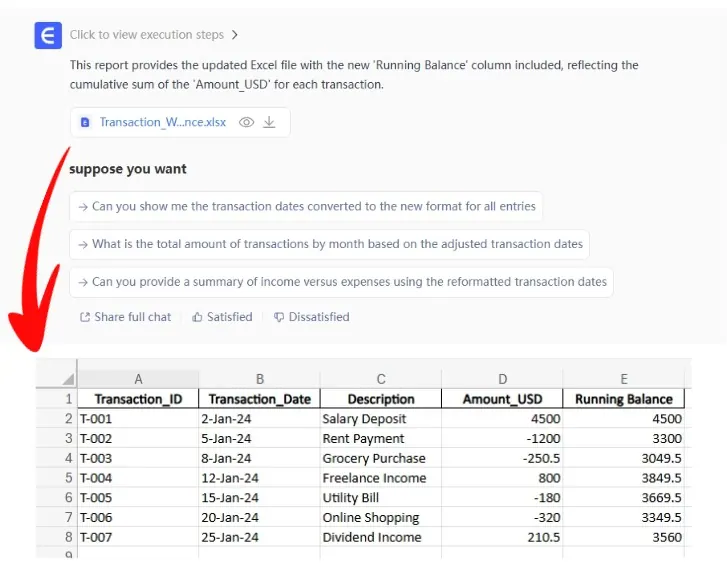Click the blue file icon on attachment
Screen dimensions: 727x573
pos(85,122)
